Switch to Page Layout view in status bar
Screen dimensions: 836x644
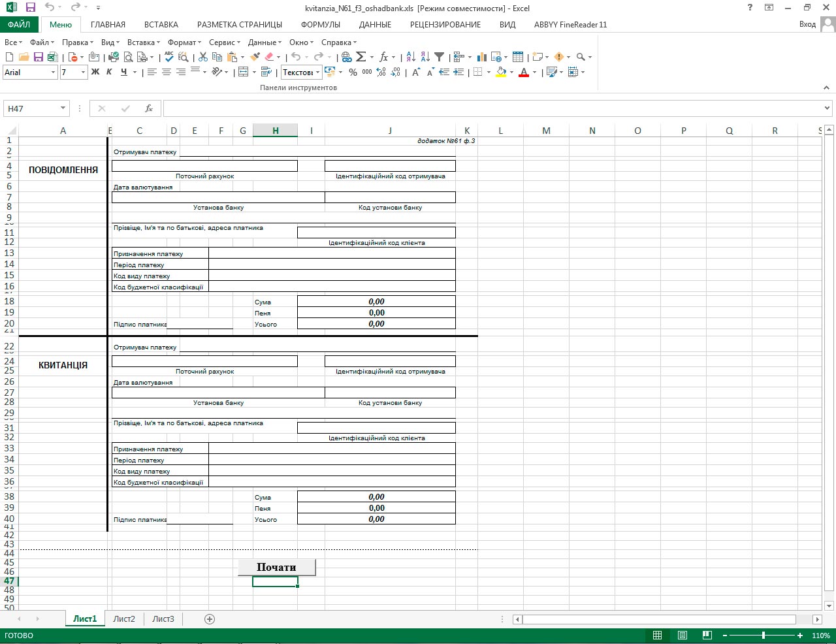tap(682, 636)
